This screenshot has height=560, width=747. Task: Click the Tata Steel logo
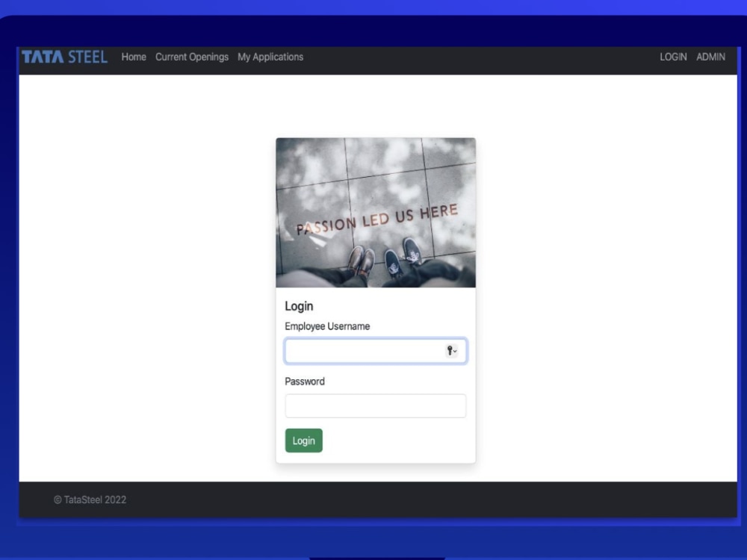64,57
